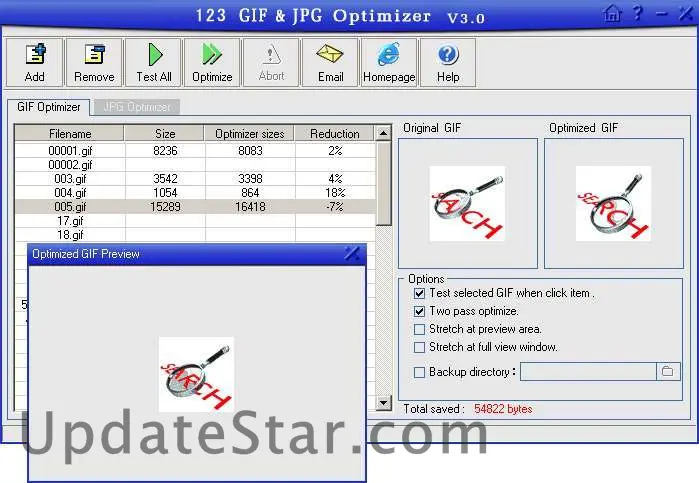Image resolution: width=699 pixels, height=483 pixels.
Task: Close the Optimized GIF Preview window
Action: [x=352, y=253]
